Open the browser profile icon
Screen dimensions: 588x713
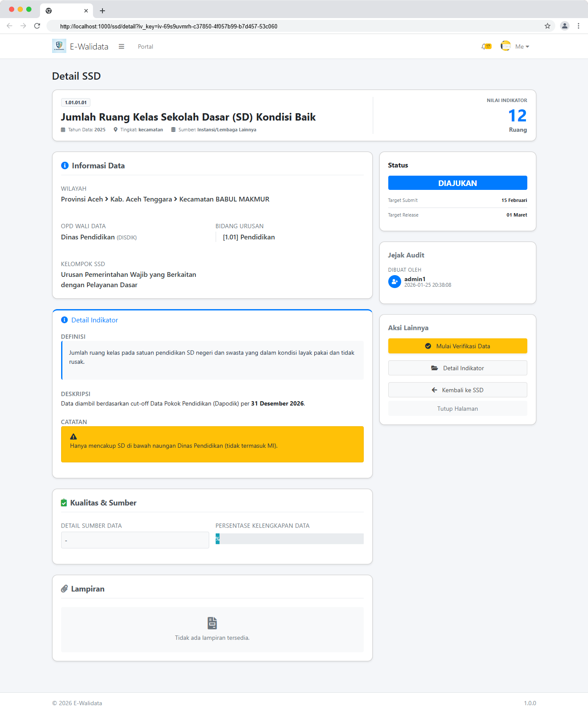[564, 26]
